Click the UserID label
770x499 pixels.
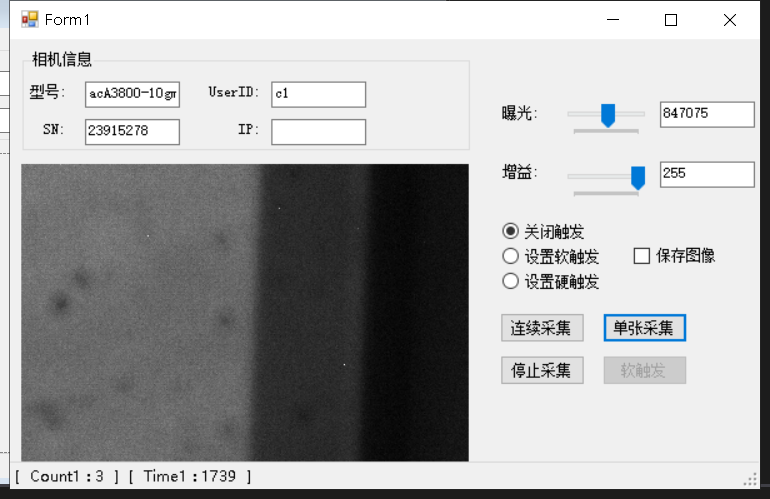[x=233, y=92]
